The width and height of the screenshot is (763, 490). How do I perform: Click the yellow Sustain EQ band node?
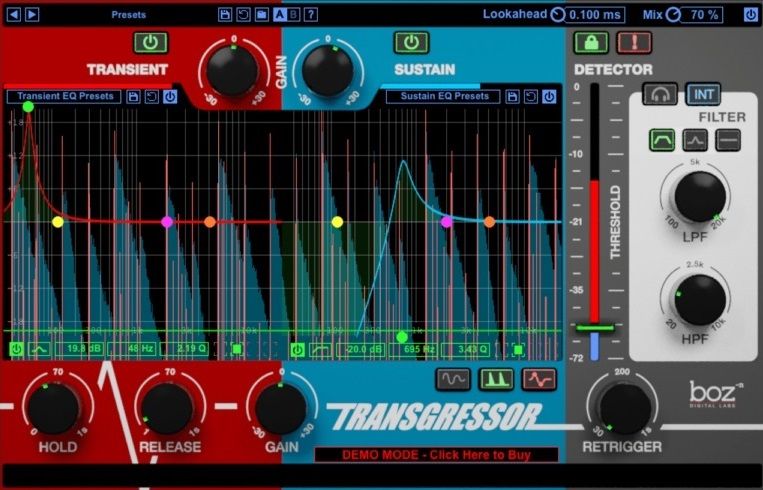click(337, 222)
